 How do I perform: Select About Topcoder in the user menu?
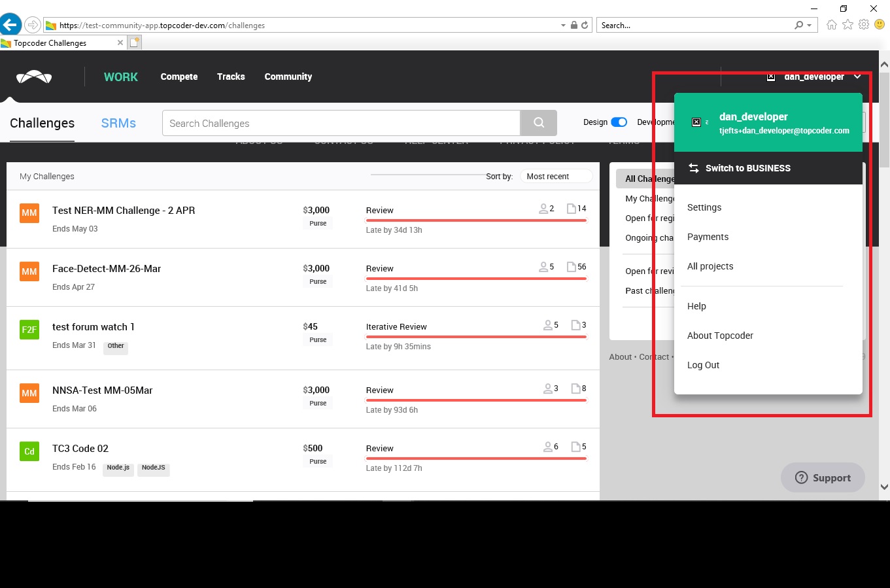tap(720, 336)
